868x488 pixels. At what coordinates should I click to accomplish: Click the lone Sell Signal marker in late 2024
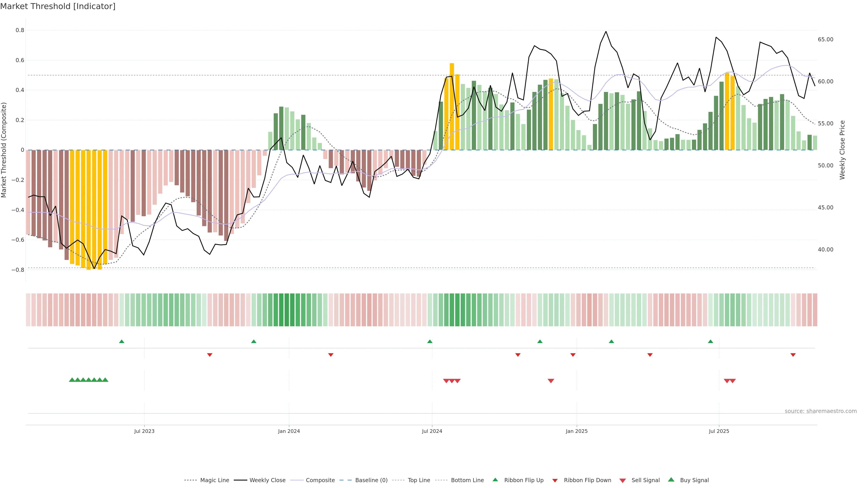pyautogui.click(x=551, y=381)
